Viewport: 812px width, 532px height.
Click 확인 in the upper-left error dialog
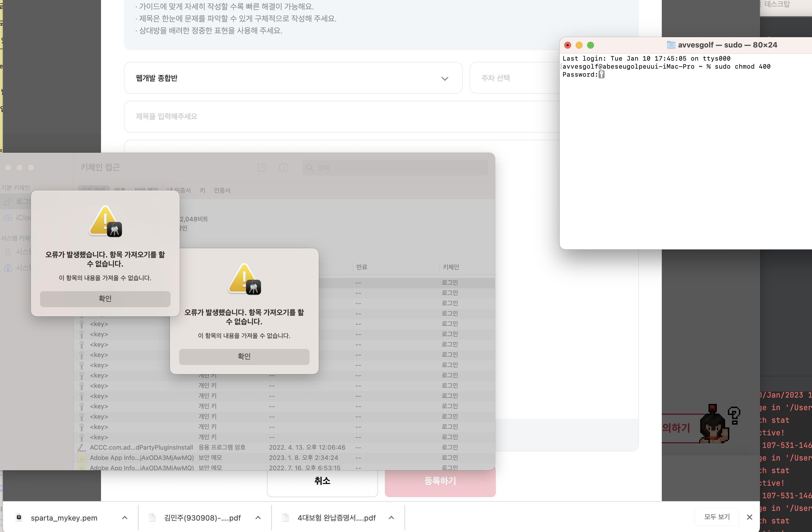(x=105, y=299)
